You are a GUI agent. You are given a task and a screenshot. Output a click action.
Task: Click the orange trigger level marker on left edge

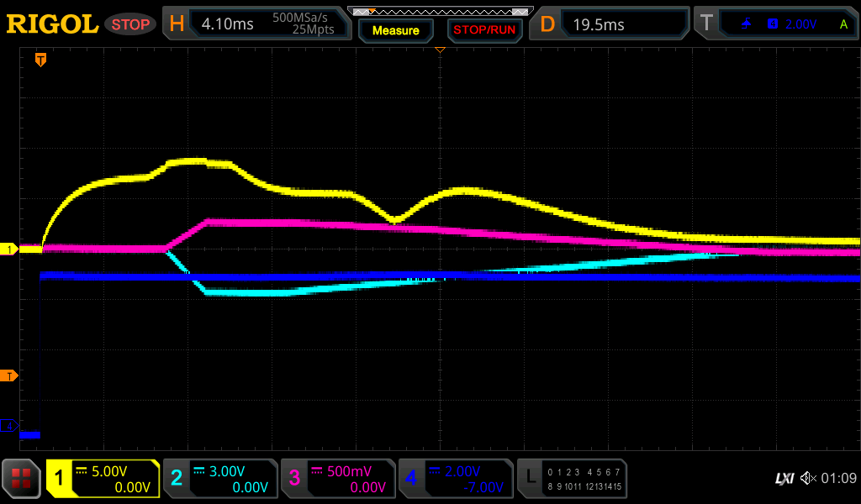10,375
